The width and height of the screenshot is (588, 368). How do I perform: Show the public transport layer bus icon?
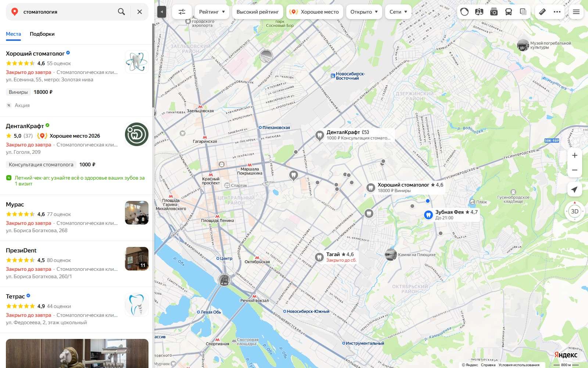pos(509,12)
